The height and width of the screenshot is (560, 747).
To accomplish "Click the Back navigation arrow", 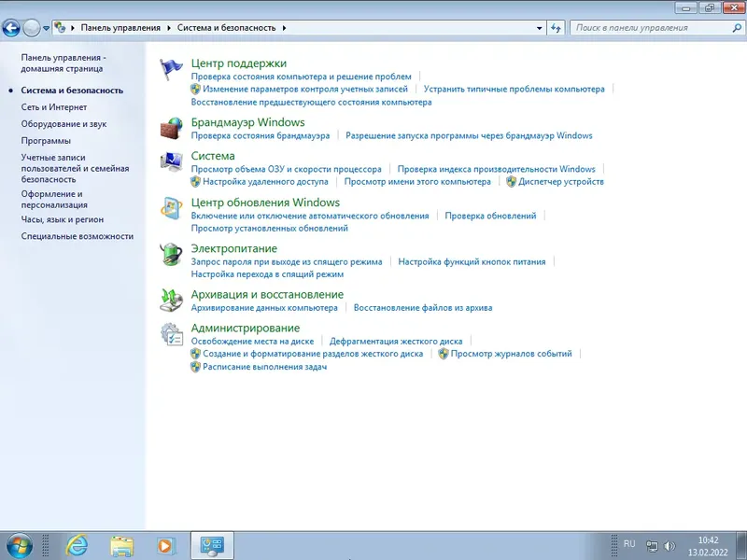I will [x=11, y=27].
